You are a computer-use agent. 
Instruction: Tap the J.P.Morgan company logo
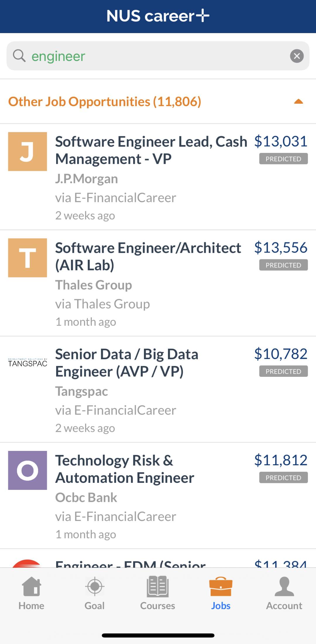tap(28, 151)
